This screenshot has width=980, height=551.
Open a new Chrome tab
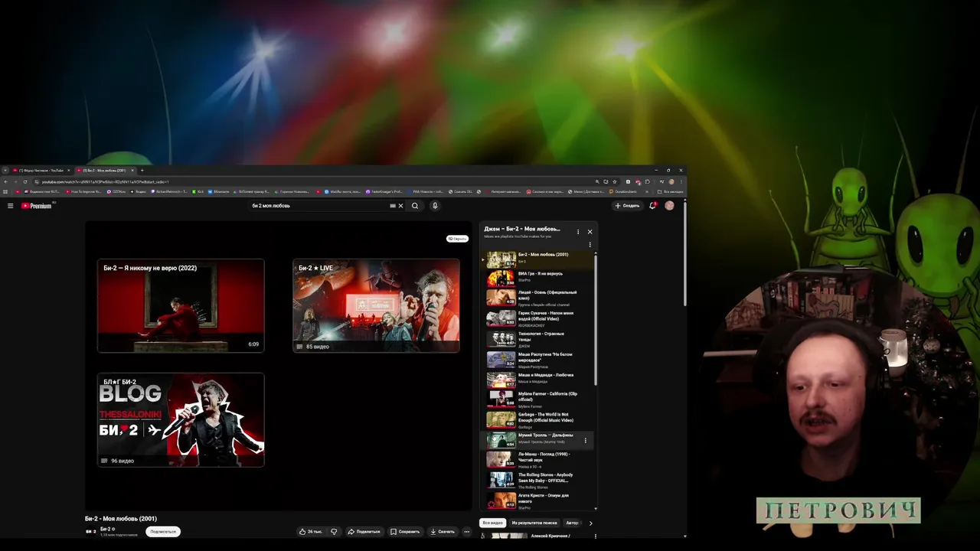(x=142, y=170)
